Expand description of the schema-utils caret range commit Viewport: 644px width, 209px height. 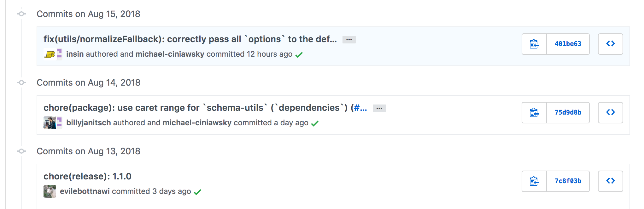(x=379, y=108)
